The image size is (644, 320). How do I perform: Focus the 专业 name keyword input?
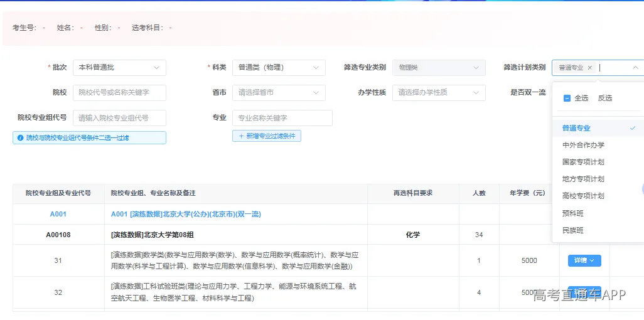[282, 118]
